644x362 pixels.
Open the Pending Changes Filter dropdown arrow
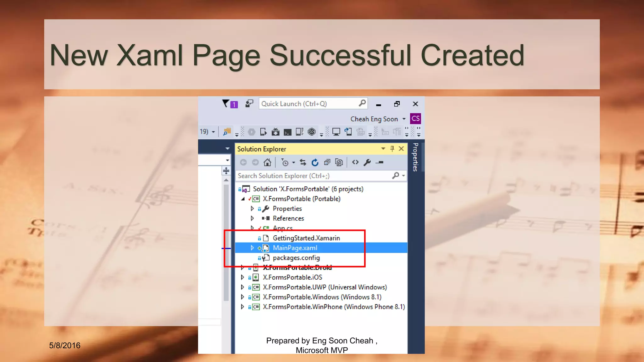pos(293,163)
